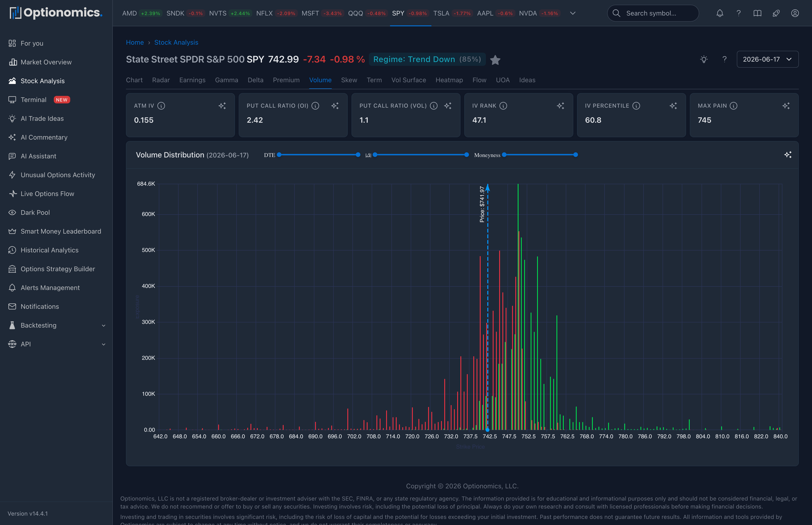
Task: Switch to the Gamma tab
Action: (x=226, y=80)
